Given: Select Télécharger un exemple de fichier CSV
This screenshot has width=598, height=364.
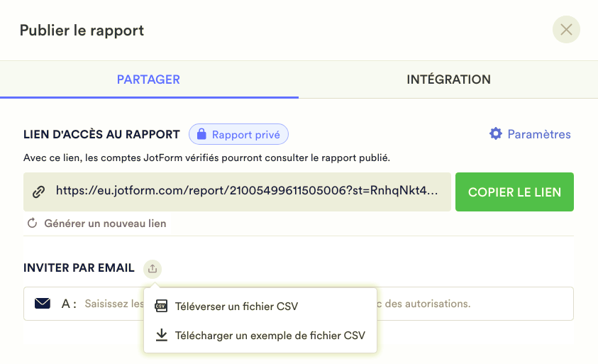Looking at the screenshot, I should (x=270, y=335).
